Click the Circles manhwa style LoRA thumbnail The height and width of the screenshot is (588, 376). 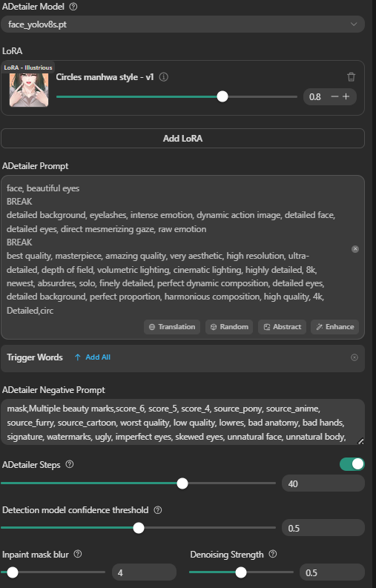29,90
